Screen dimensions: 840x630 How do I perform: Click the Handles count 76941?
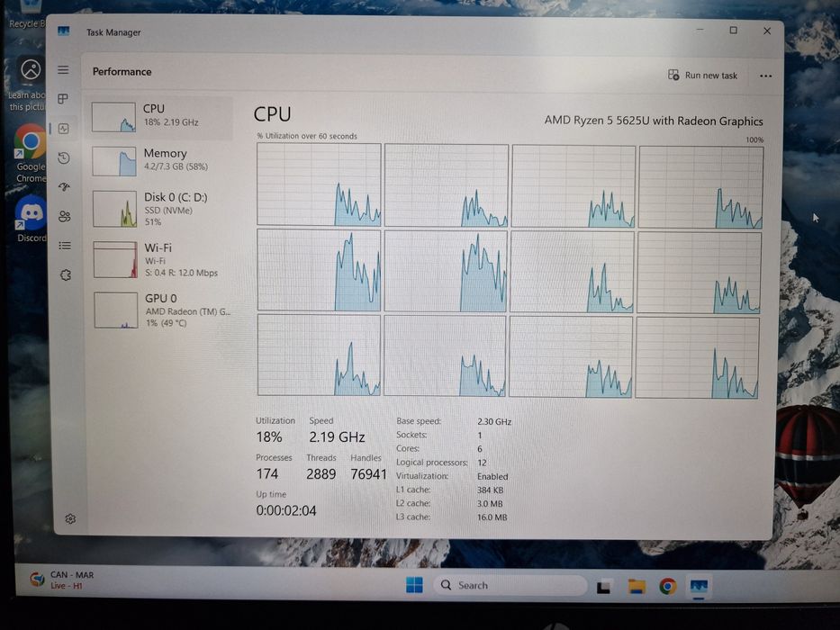pyautogui.click(x=368, y=474)
